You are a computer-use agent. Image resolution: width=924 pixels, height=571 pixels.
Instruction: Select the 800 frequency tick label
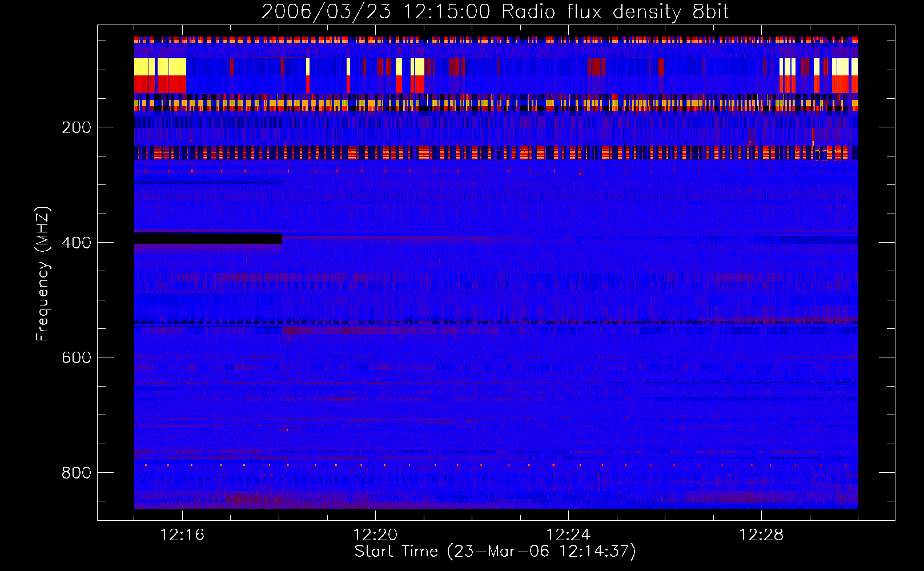click(x=77, y=473)
